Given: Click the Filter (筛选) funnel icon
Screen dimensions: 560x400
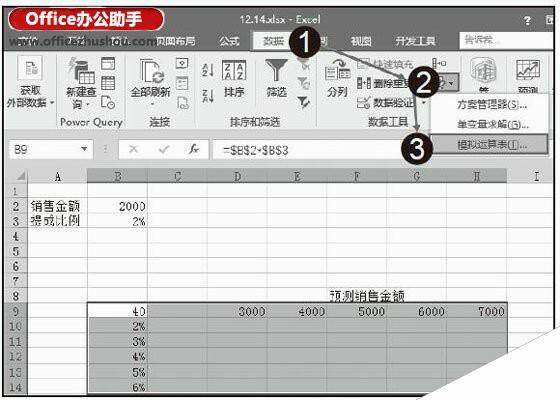Looking at the screenshot, I should coord(276,70).
